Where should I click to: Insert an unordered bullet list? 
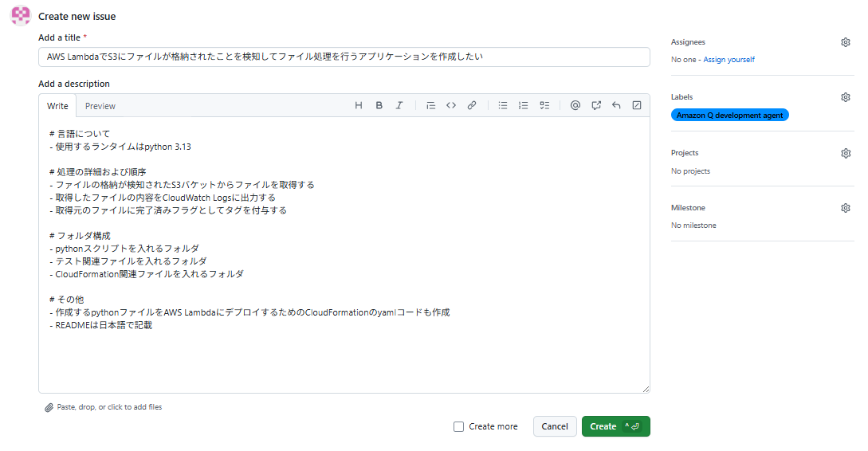503,105
